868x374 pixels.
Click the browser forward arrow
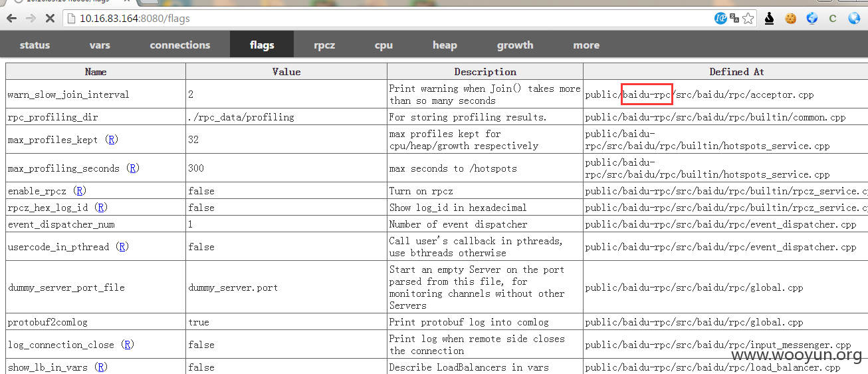31,19
